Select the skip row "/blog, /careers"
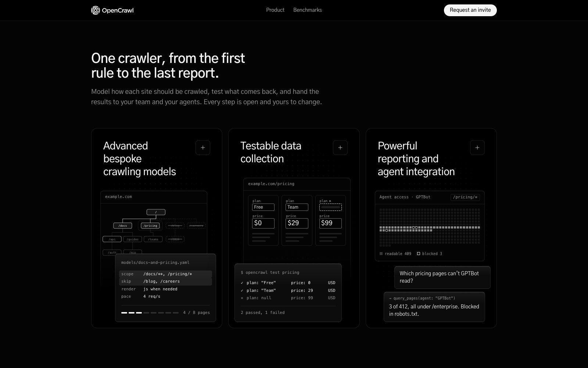This screenshot has height=368, width=588. click(x=165, y=282)
